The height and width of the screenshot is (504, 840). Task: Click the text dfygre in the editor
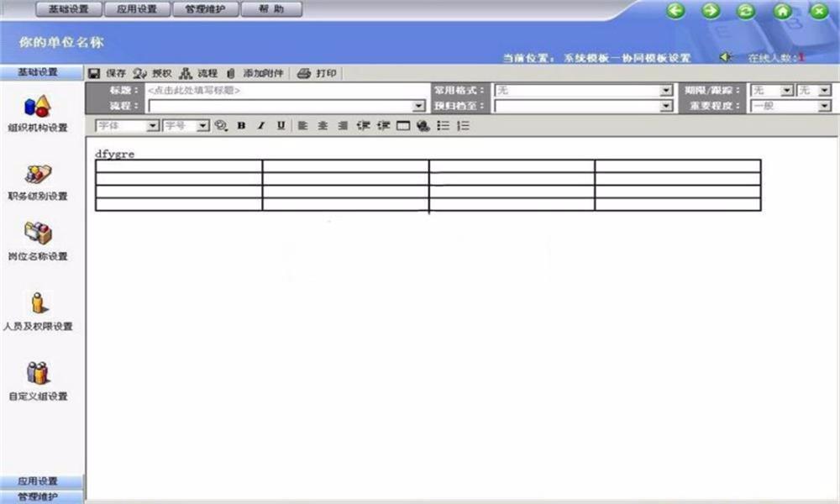tap(114, 155)
